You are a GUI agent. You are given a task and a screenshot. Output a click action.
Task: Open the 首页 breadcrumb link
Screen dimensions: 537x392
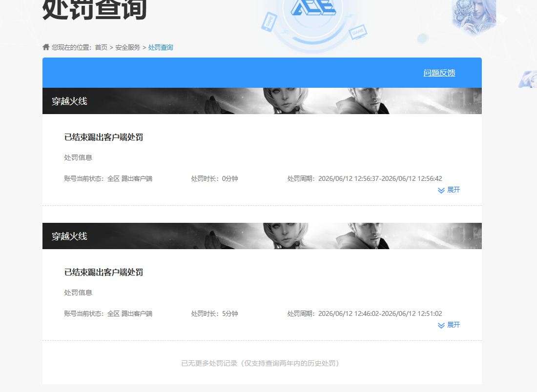(101, 47)
